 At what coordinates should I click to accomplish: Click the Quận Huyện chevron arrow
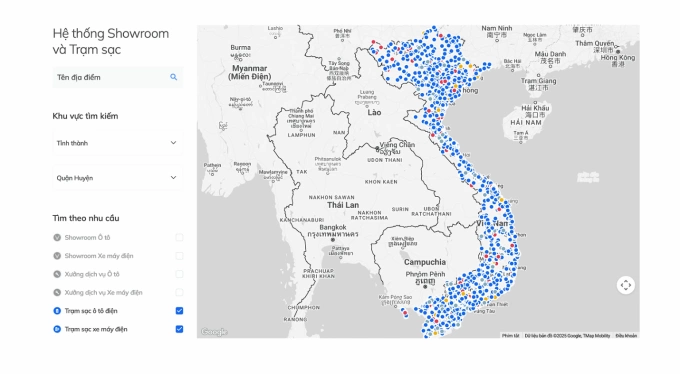coord(173,177)
